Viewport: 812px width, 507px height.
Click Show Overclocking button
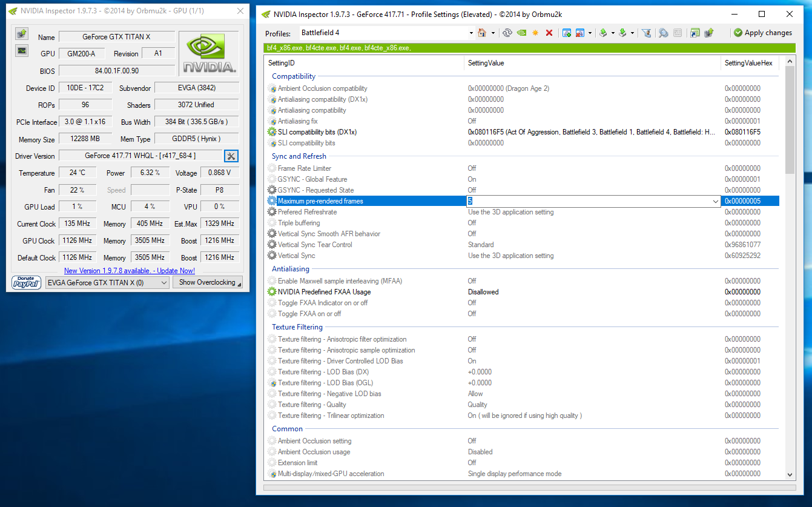pyautogui.click(x=208, y=282)
